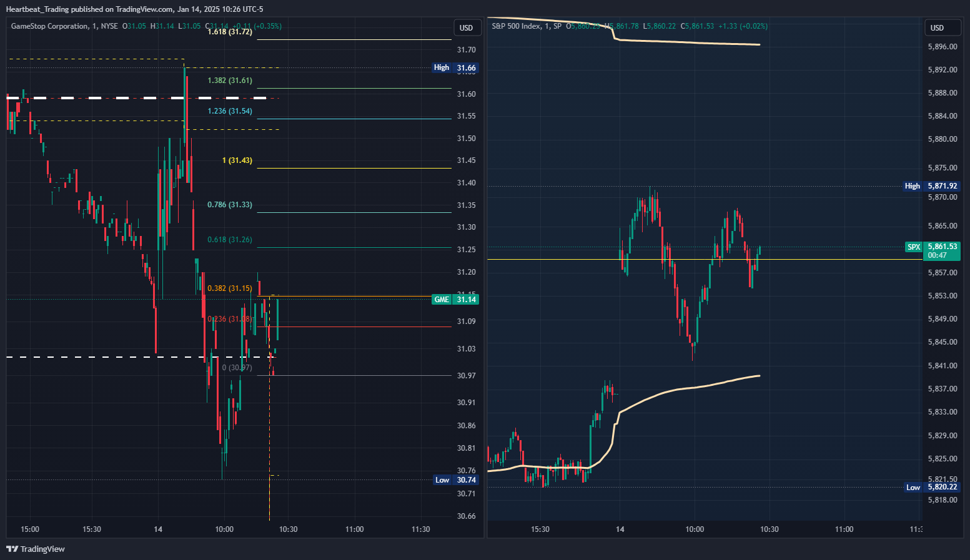Click 5,829.00 on the S&P 500 price axis
Screen dimensions: 970x560
tap(943, 436)
